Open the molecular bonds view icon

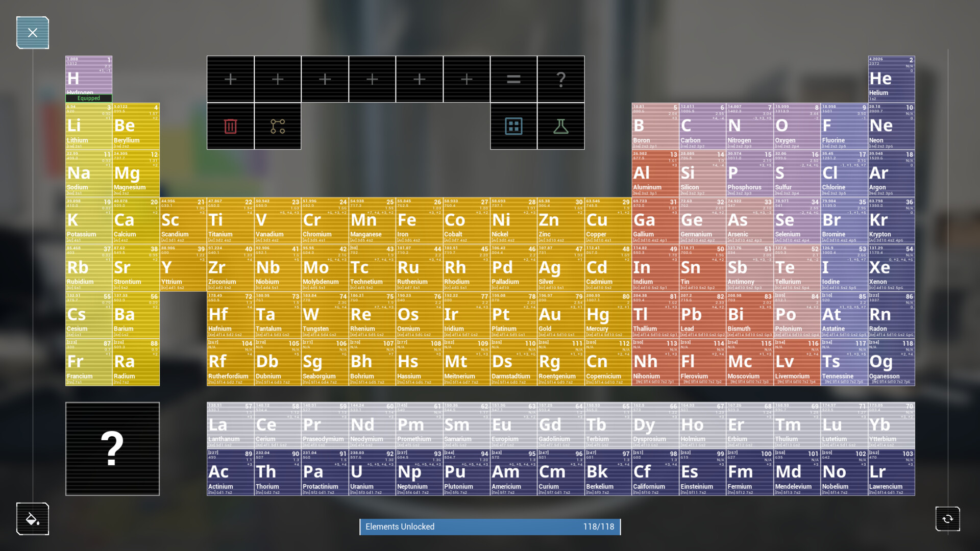click(277, 126)
